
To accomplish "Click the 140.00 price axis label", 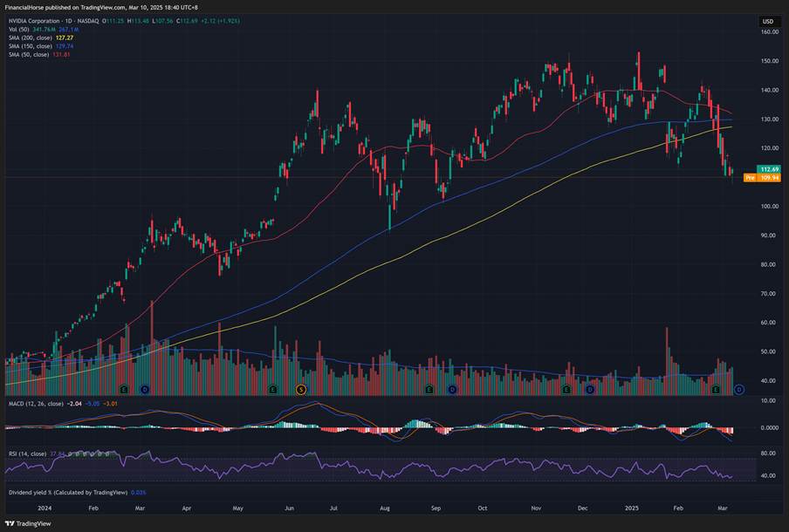I will click(x=770, y=90).
